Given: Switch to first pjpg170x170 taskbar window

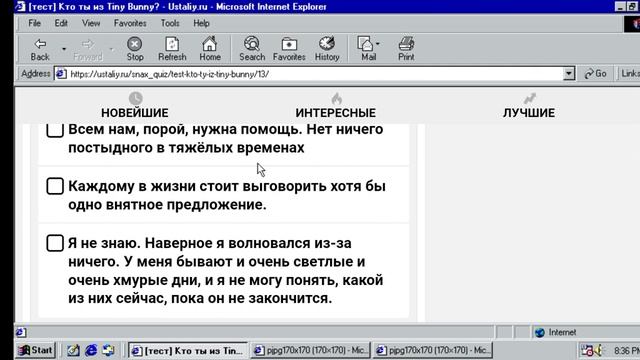Looking at the screenshot, I should 310,350.
